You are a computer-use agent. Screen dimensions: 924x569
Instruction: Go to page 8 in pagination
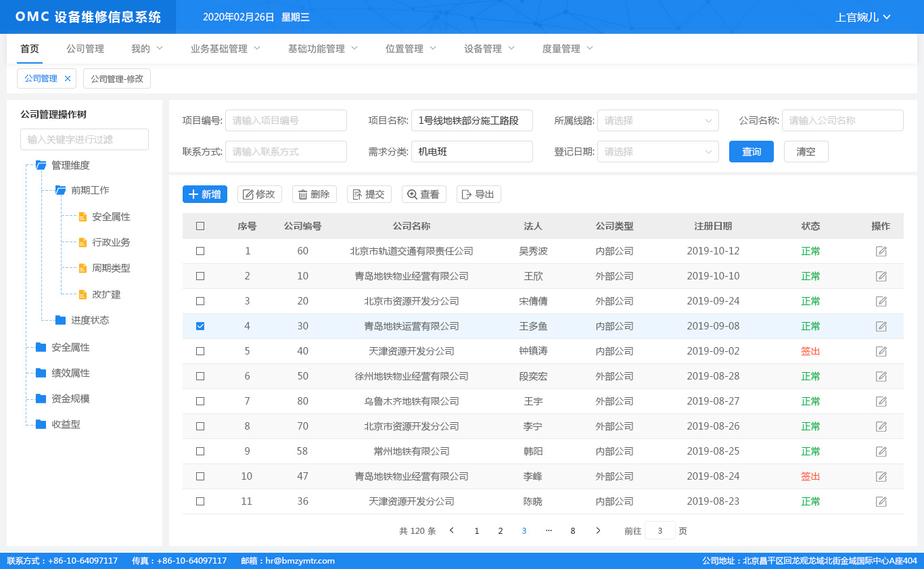[573, 530]
